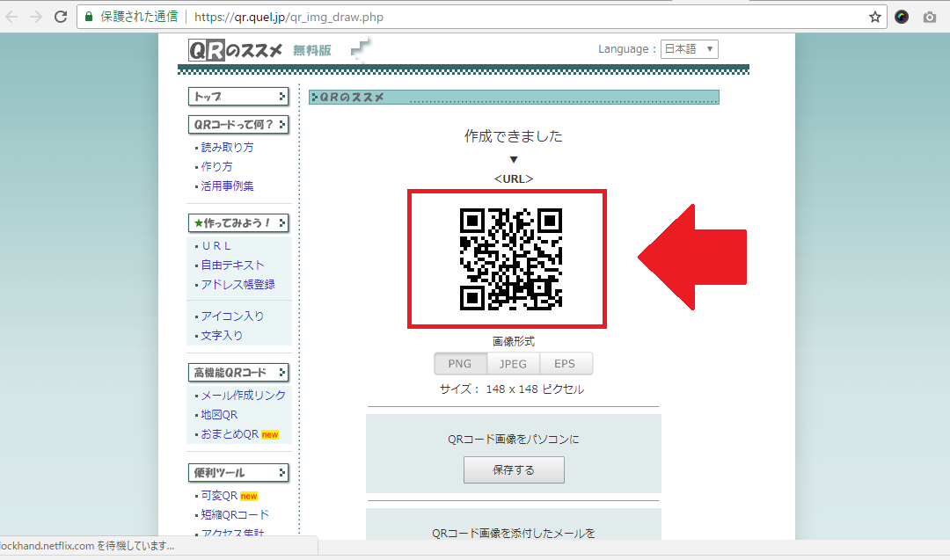The width and height of the screenshot is (950, 560).
Task: Select PNG image format
Action: 460,364
